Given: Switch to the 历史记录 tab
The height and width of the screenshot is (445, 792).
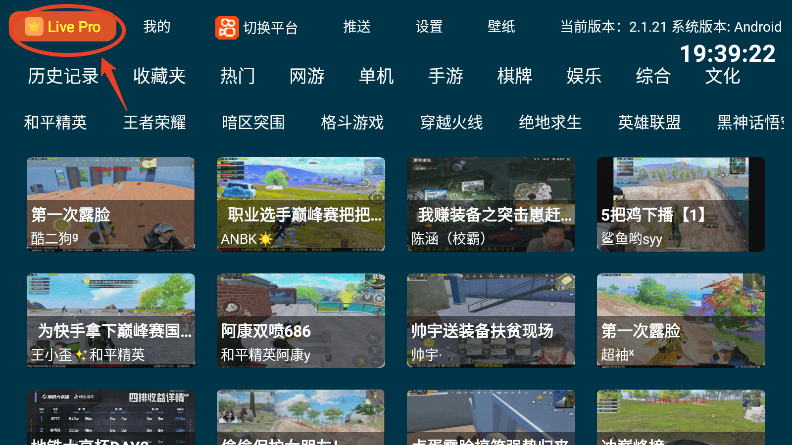Looking at the screenshot, I should [x=64, y=76].
